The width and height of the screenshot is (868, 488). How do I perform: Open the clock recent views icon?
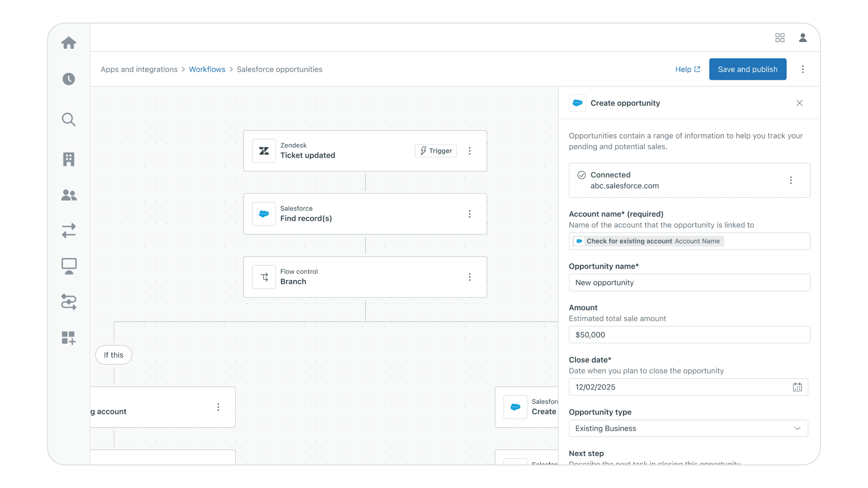pyautogui.click(x=69, y=79)
